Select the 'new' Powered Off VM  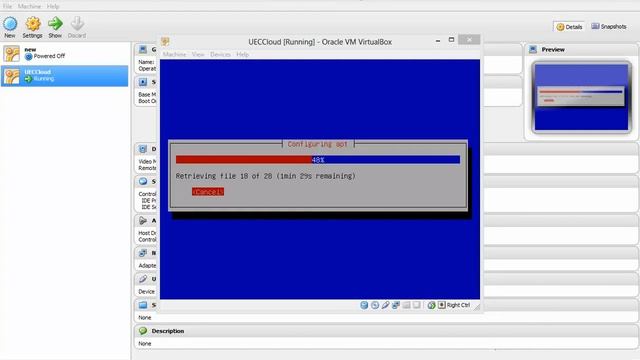pyautogui.click(x=64, y=53)
